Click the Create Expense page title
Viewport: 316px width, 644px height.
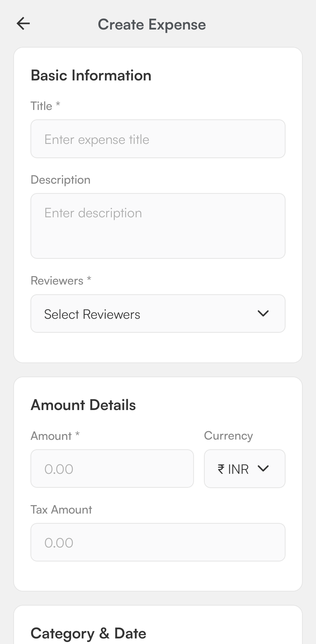click(x=152, y=25)
